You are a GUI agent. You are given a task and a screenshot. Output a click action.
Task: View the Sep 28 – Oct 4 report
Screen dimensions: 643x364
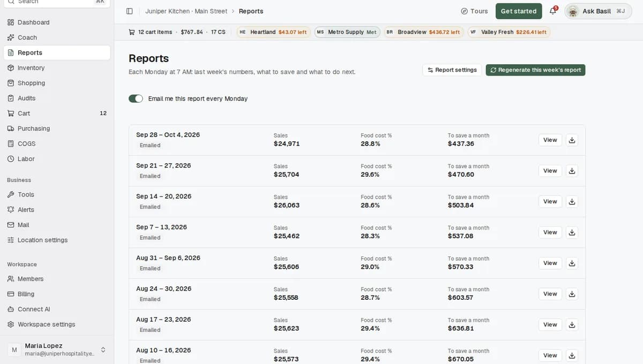(550, 140)
